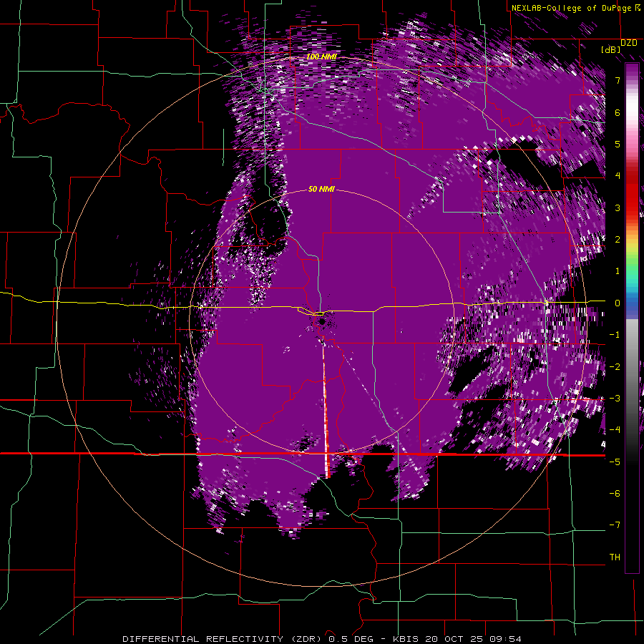
Task: Click the 100 NMI range ring label
Action: 321,57
